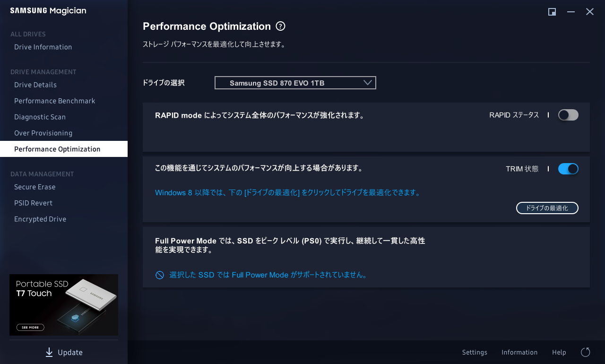
Task: Click the Portable SSD T7 Touch banner
Action: pos(64,305)
